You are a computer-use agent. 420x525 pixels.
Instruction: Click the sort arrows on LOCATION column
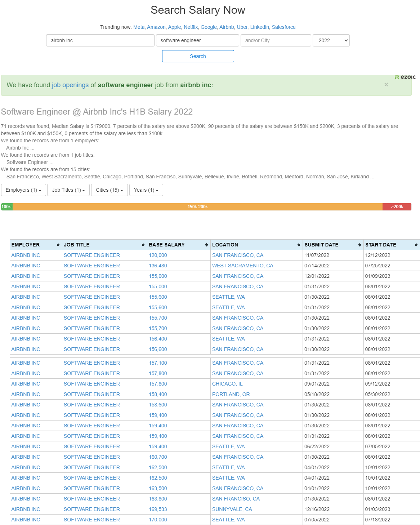(x=299, y=245)
